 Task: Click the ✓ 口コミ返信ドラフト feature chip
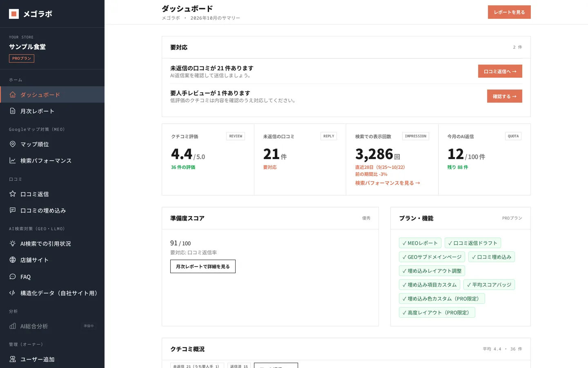point(473,243)
